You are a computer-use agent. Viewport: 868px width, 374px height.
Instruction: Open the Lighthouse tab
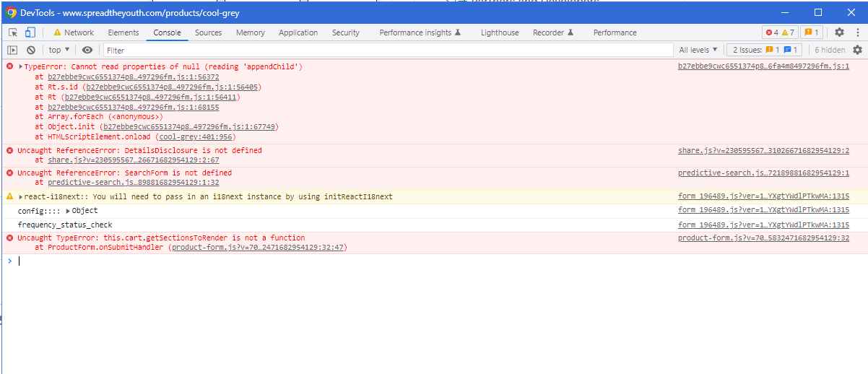tap(500, 32)
